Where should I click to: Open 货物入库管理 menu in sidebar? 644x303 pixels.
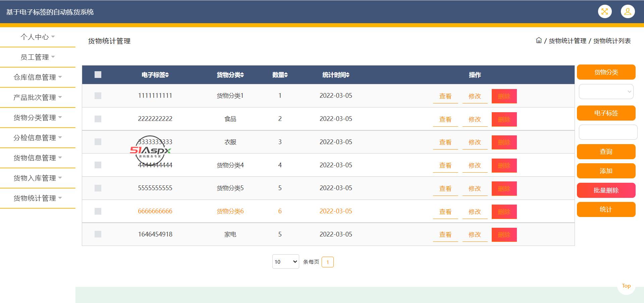pyautogui.click(x=38, y=178)
